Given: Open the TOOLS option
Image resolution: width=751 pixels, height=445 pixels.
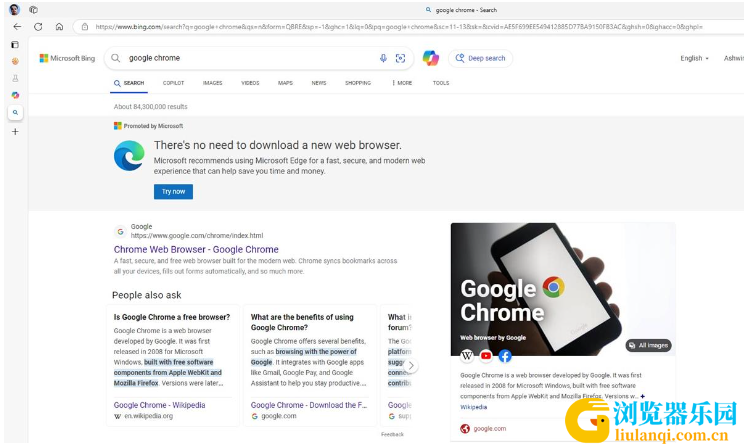Looking at the screenshot, I should (441, 83).
